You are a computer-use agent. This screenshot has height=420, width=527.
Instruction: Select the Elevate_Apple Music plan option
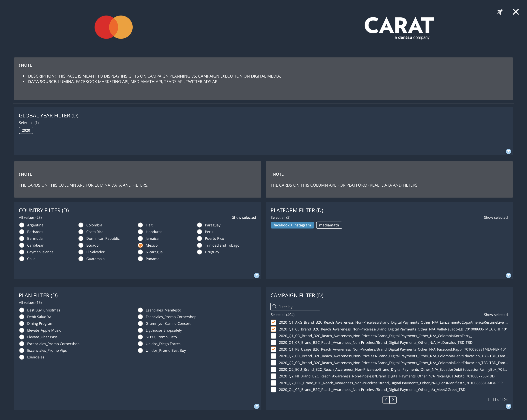[x=22, y=330]
